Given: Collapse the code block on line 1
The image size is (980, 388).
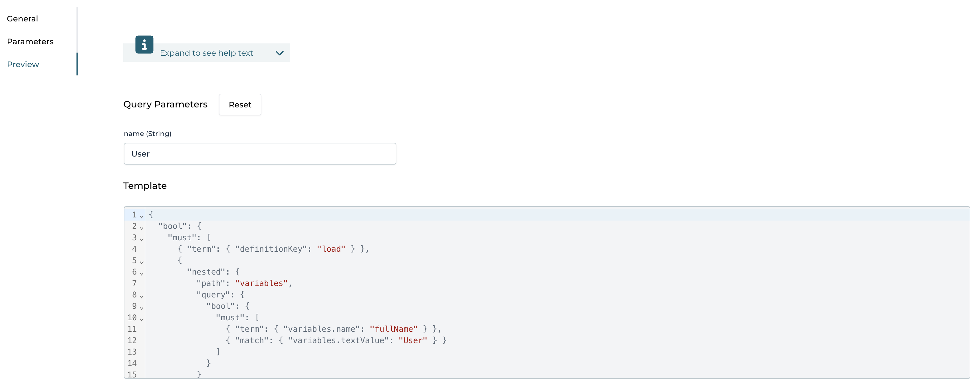Looking at the screenshot, I should (142, 216).
